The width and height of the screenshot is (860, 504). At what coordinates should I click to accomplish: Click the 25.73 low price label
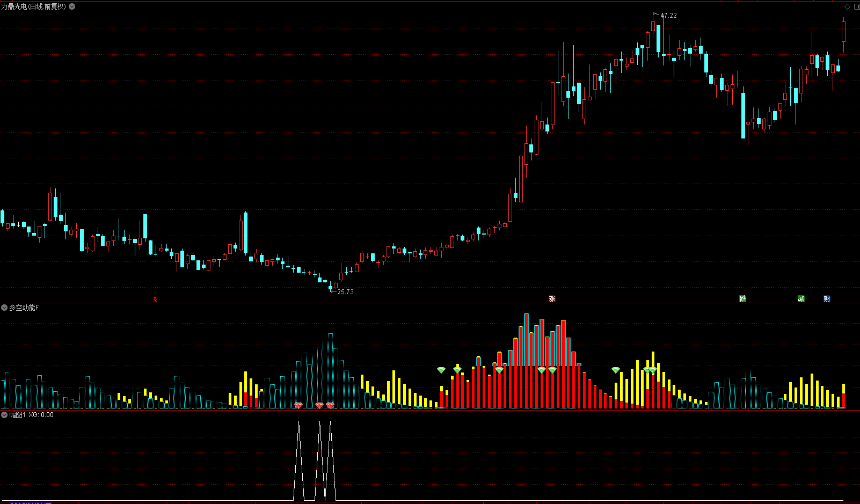pos(345,292)
